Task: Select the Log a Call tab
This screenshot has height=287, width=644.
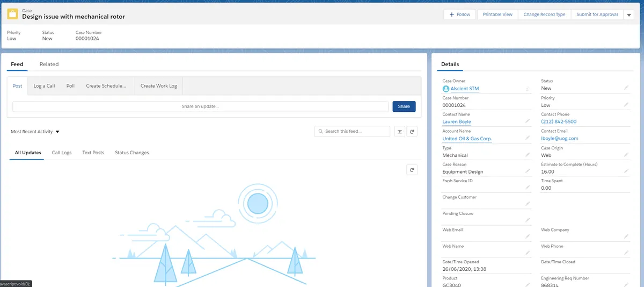Action: [x=44, y=85]
